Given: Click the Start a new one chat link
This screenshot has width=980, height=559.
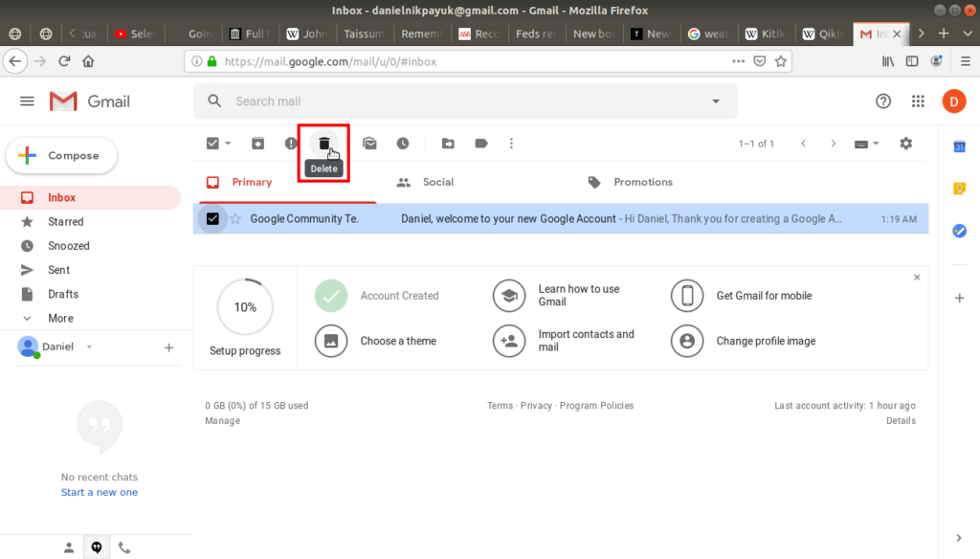Looking at the screenshot, I should [100, 492].
